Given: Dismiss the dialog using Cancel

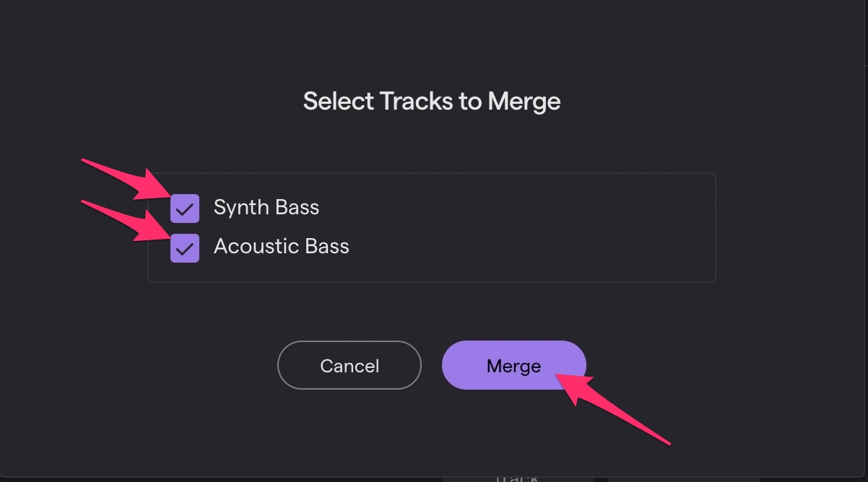Looking at the screenshot, I should [349, 365].
